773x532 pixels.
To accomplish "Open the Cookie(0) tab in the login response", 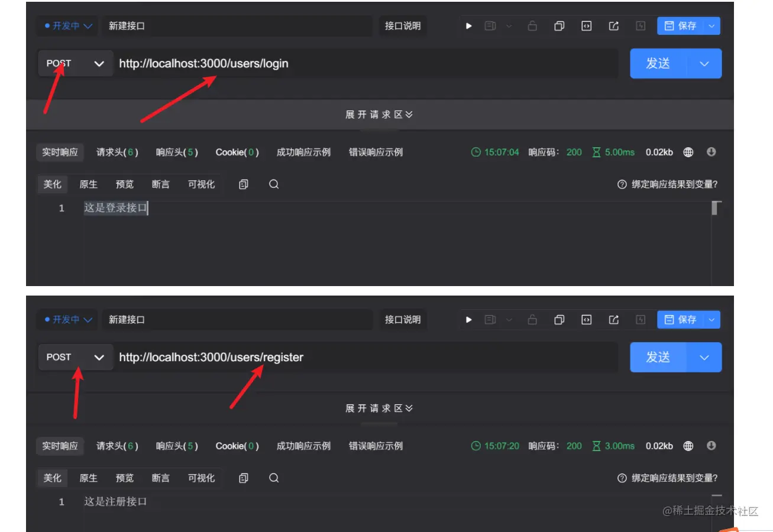I will pos(237,152).
